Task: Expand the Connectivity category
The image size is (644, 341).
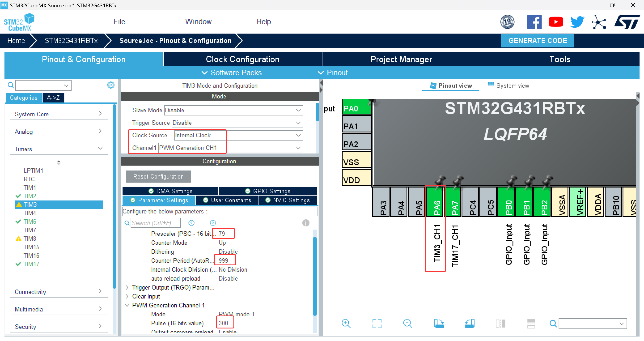Action: click(59, 292)
